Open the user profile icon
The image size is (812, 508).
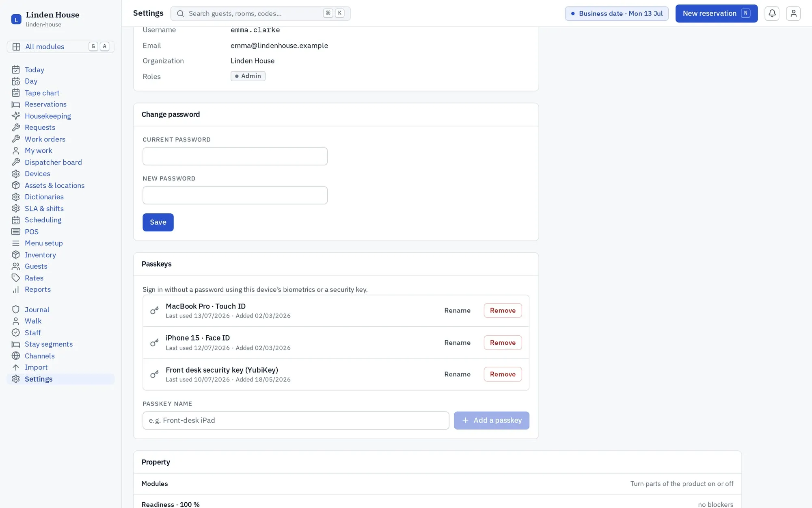pos(793,13)
